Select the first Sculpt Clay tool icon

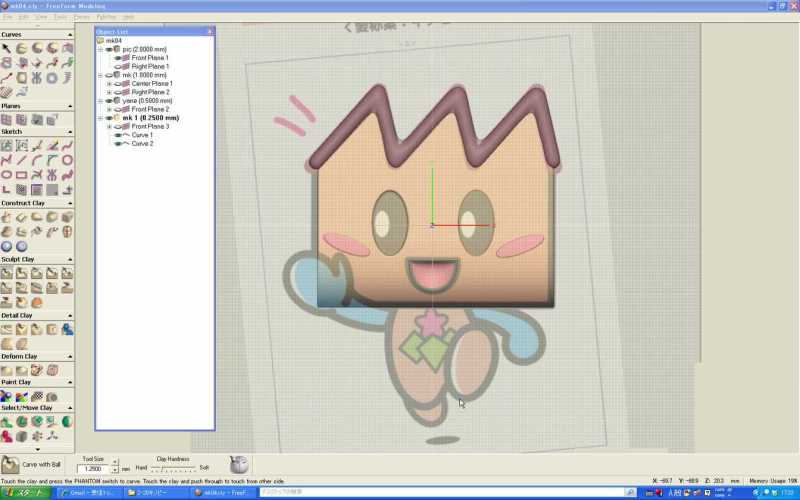(7, 273)
